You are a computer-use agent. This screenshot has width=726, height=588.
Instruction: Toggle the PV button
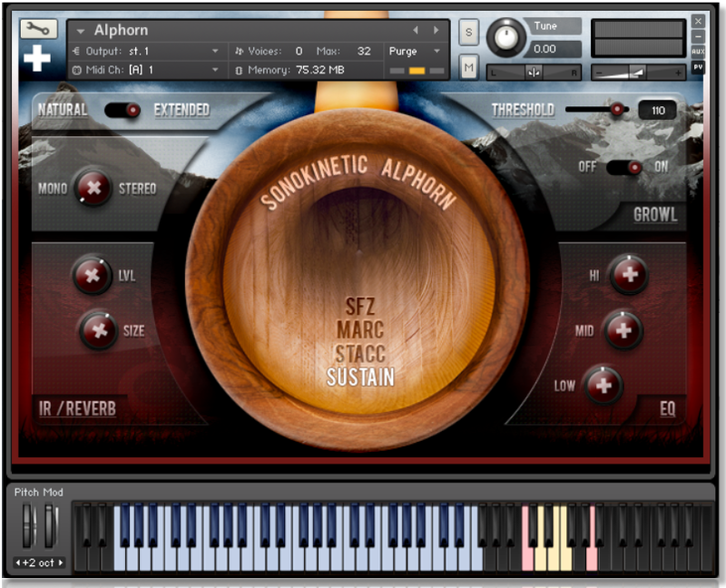pos(698,67)
